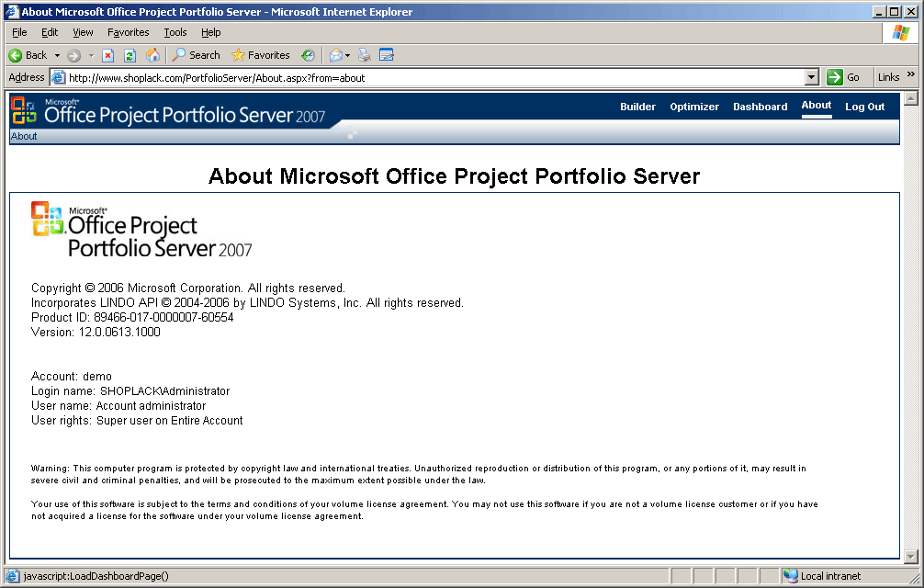Open the Favorites menu in the menu bar
Viewport: 924px width, 588px height.
coord(128,32)
